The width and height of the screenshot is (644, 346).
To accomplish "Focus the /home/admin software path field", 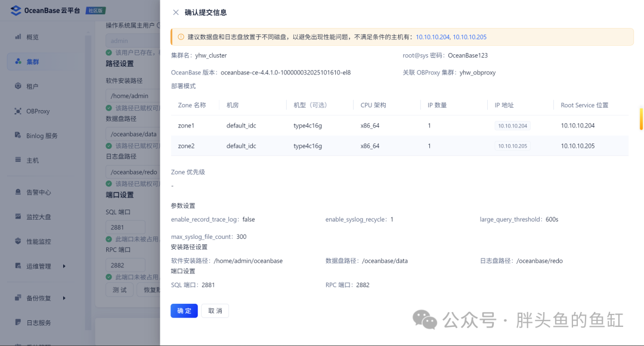I will click(x=133, y=96).
